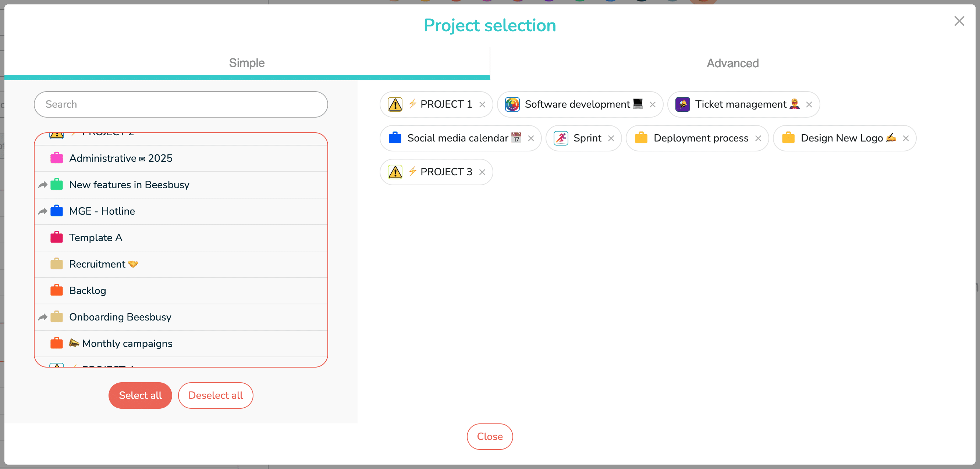The image size is (980, 469).
Task: Deselect all projects
Action: click(x=215, y=395)
